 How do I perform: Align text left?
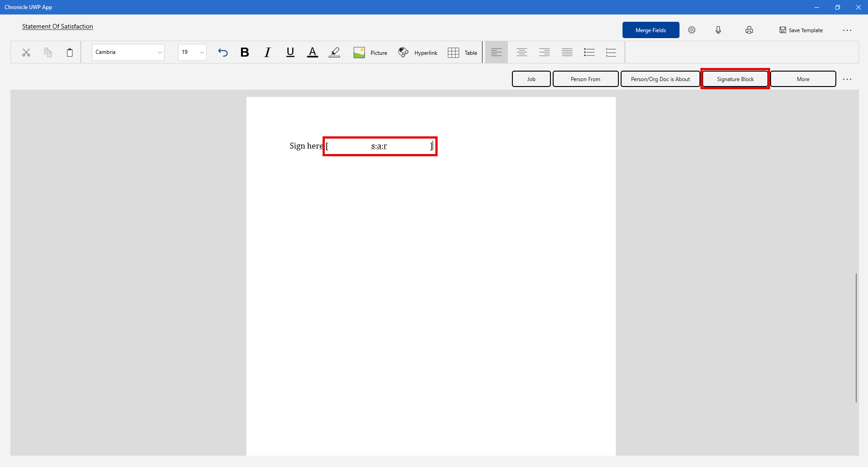tap(497, 53)
